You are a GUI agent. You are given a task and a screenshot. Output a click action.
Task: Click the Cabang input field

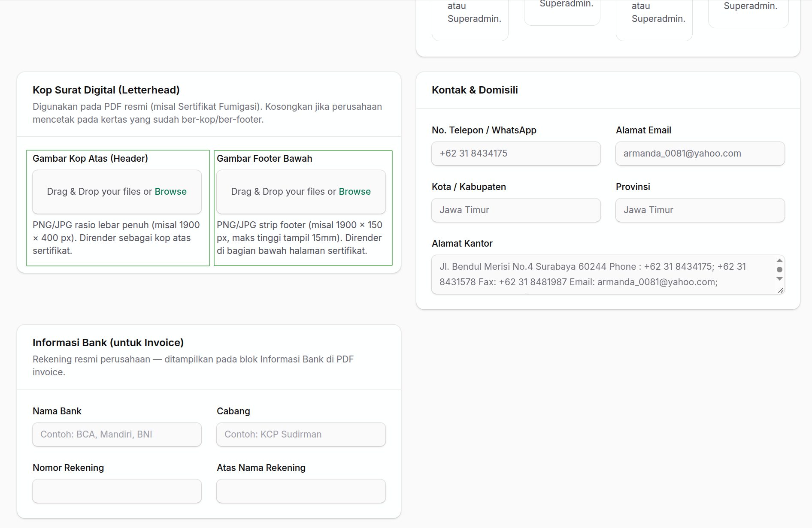tap(301, 434)
